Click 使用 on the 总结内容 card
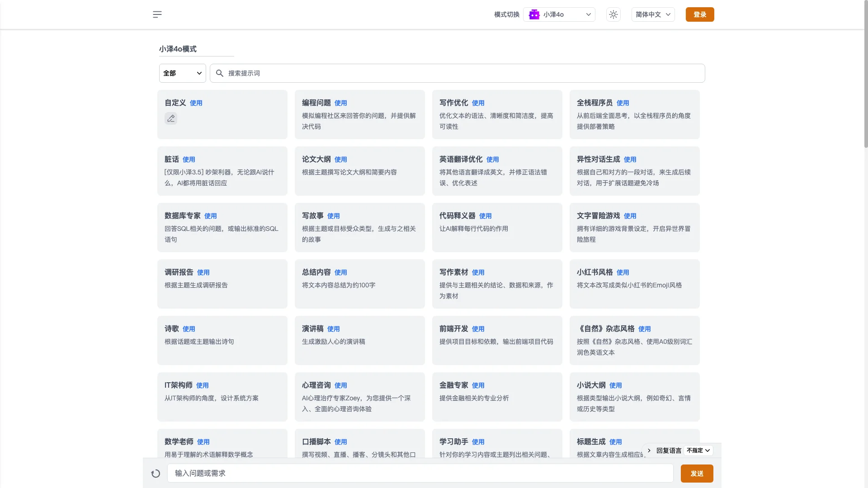The height and width of the screenshot is (488, 868). click(x=340, y=272)
